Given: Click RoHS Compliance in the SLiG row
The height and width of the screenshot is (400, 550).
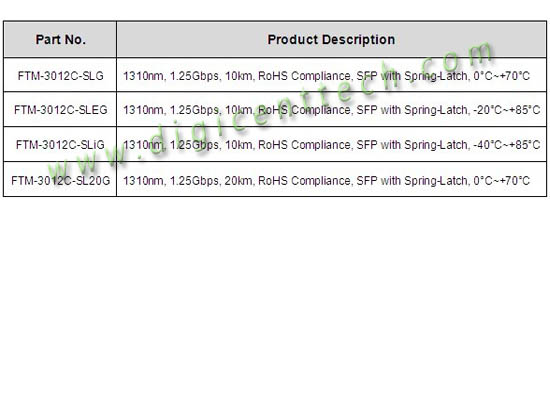Looking at the screenshot, I should pyautogui.click(x=304, y=145).
